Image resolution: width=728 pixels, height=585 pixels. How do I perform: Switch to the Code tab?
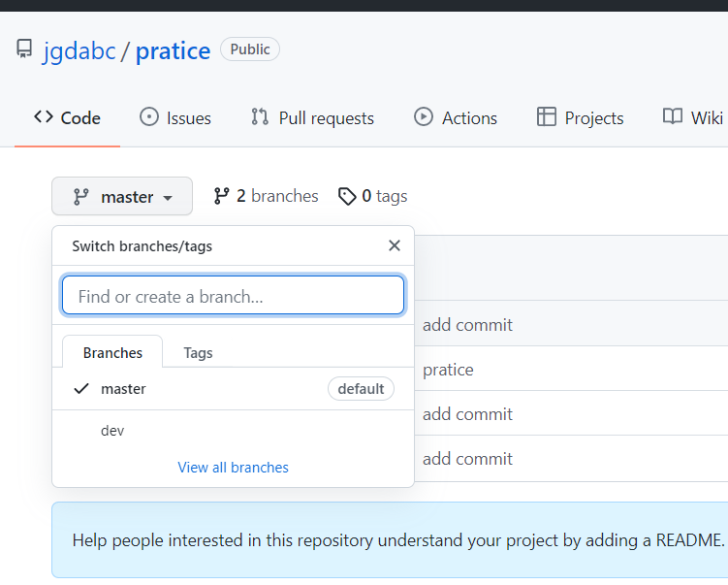67,118
